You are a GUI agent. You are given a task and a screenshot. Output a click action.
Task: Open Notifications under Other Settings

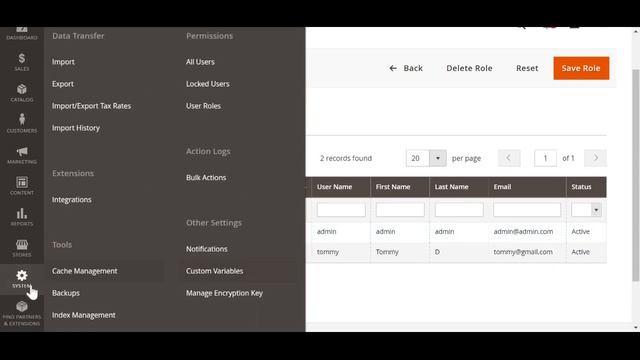click(x=207, y=249)
